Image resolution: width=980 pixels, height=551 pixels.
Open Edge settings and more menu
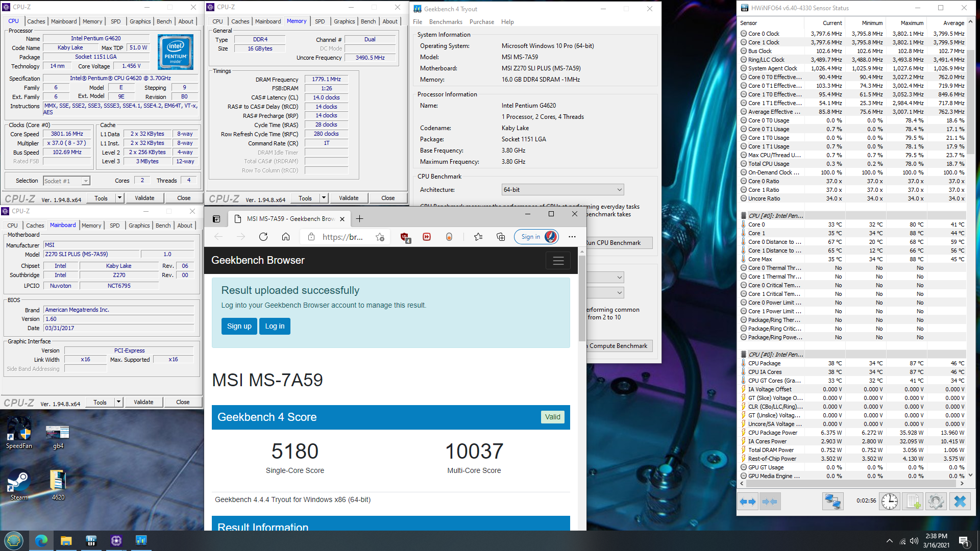pyautogui.click(x=572, y=237)
